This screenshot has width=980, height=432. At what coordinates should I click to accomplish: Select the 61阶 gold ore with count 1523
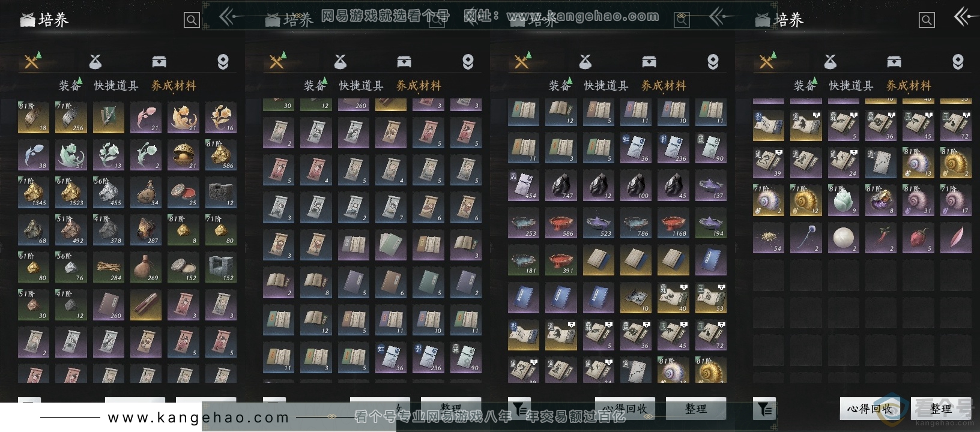coord(71,193)
